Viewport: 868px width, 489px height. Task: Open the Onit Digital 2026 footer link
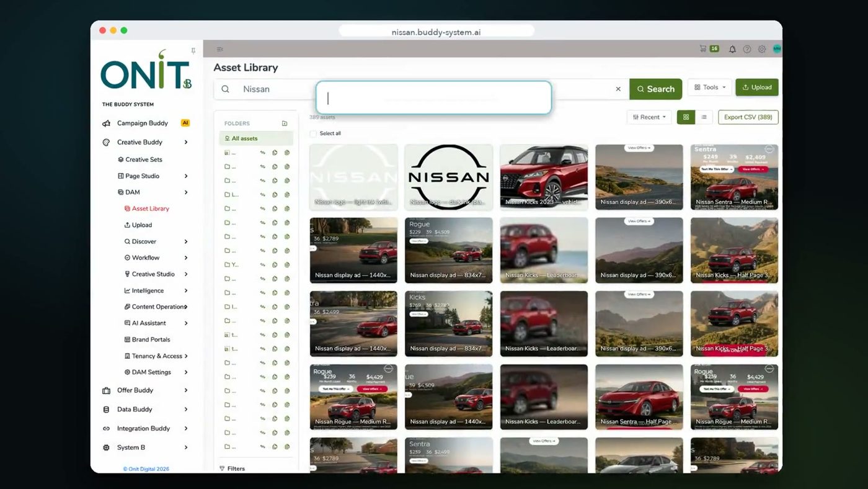click(146, 469)
